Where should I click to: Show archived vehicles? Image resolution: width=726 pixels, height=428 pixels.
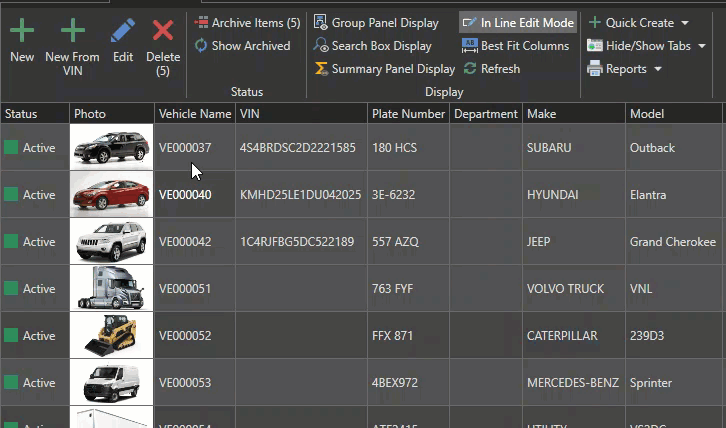242,46
